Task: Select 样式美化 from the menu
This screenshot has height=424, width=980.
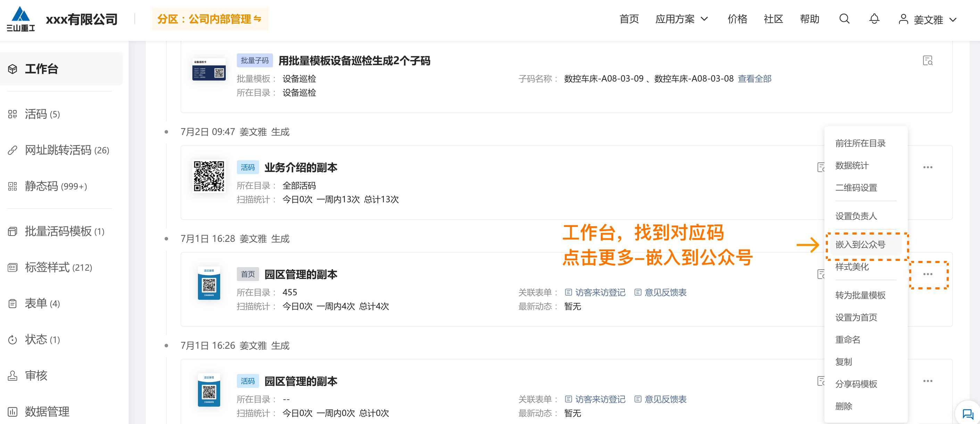Action: [x=852, y=266]
